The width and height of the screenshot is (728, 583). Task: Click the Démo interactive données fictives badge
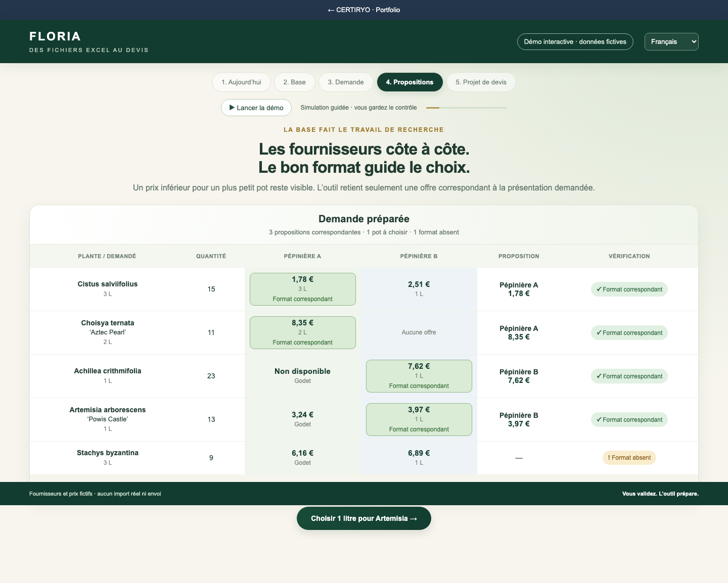point(575,42)
